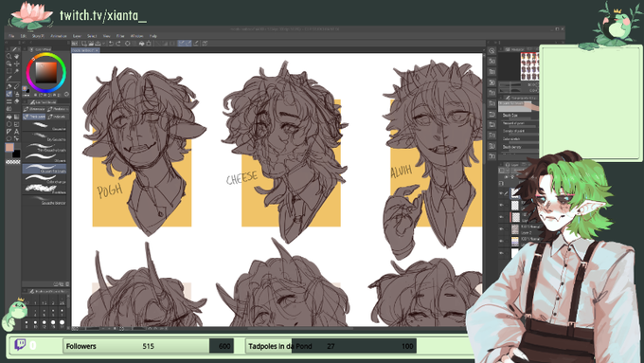
Task: Select the Auto select magic wand tool
Action: pyautogui.click(x=17, y=71)
